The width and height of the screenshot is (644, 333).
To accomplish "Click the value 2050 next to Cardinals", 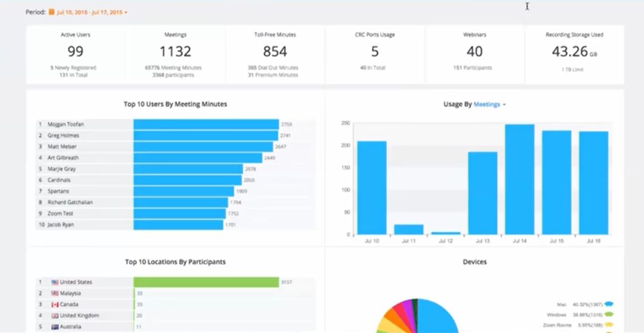I will [x=249, y=180].
